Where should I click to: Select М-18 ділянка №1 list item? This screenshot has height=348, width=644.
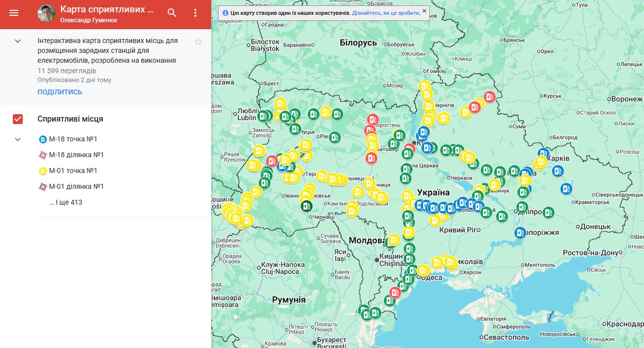click(x=76, y=155)
